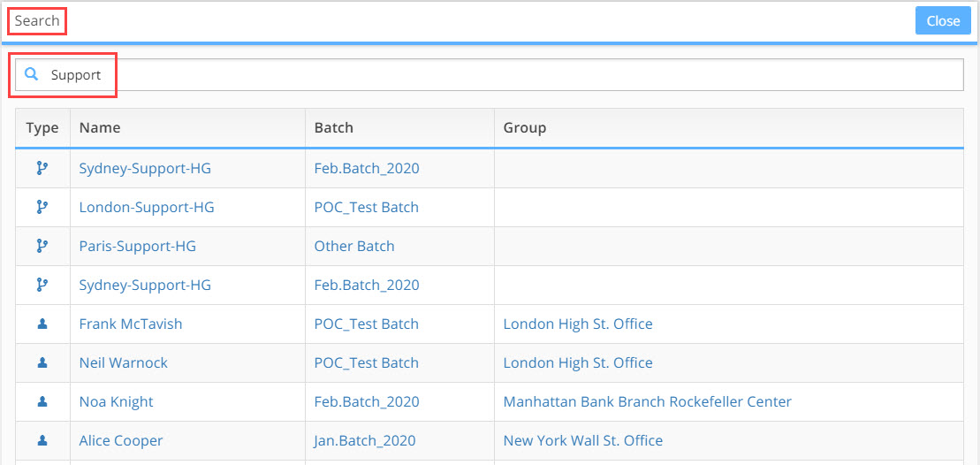Open the Paris-Support-HG link
Image resolution: width=980 pixels, height=465 pixels.
pos(138,246)
